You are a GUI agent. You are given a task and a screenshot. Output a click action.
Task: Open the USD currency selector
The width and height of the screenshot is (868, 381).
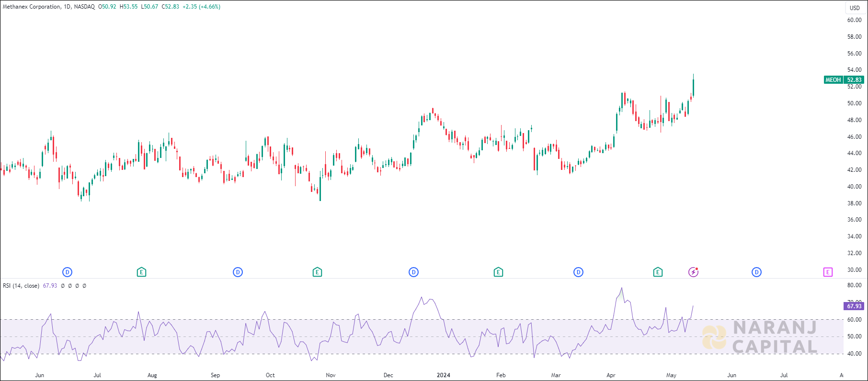tap(855, 8)
